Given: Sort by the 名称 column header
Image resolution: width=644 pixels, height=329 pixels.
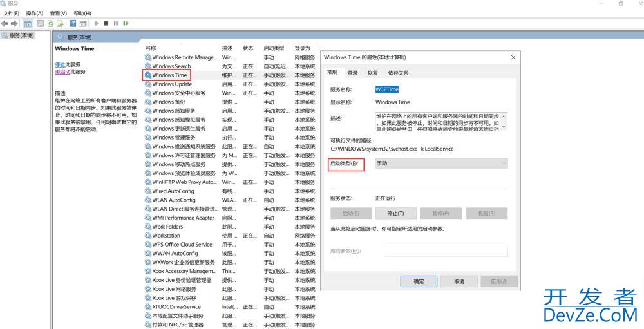Looking at the screenshot, I should [151, 48].
